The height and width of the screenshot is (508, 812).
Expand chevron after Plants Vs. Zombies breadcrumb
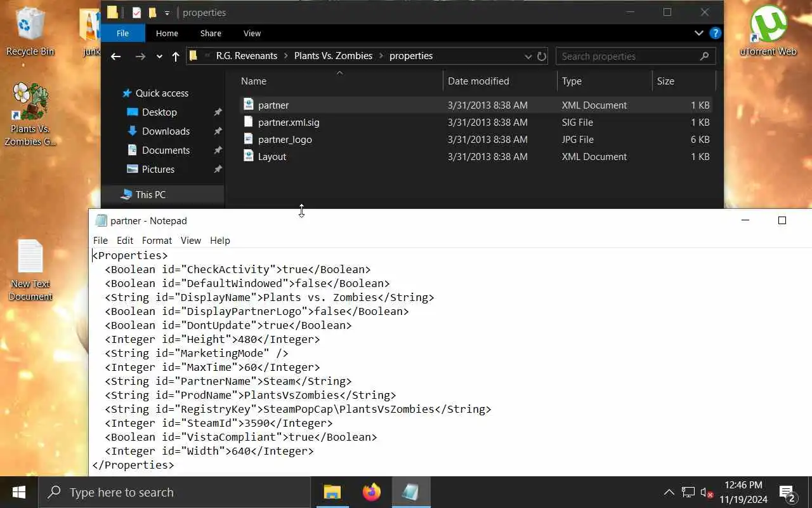coord(381,56)
